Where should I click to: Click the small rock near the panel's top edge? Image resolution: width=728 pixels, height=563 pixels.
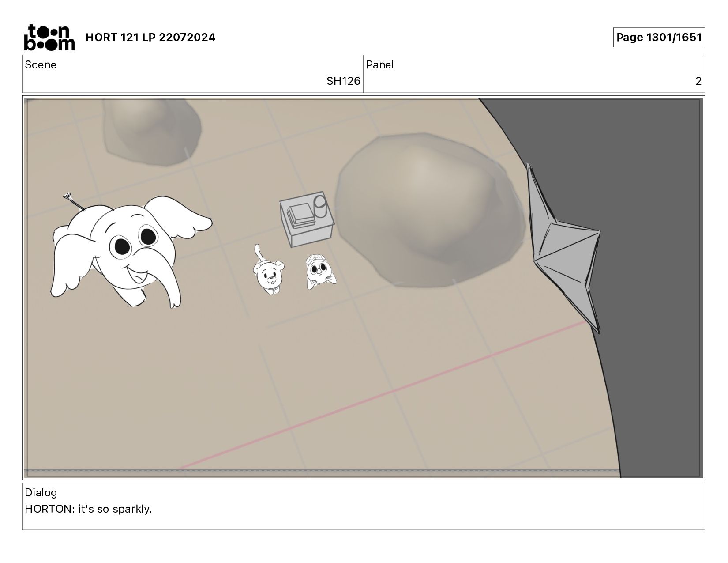tap(152, 132)
